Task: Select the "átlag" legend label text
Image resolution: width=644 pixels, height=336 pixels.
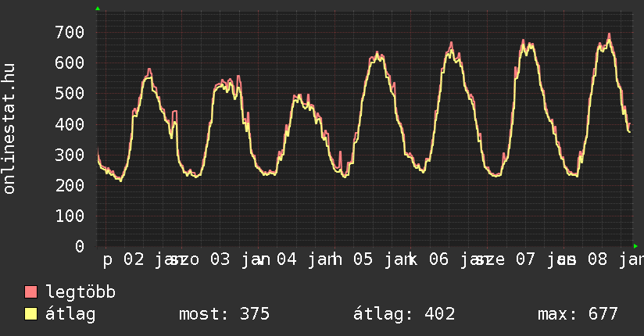Action: pyautogui.click(x=70, y=315)
